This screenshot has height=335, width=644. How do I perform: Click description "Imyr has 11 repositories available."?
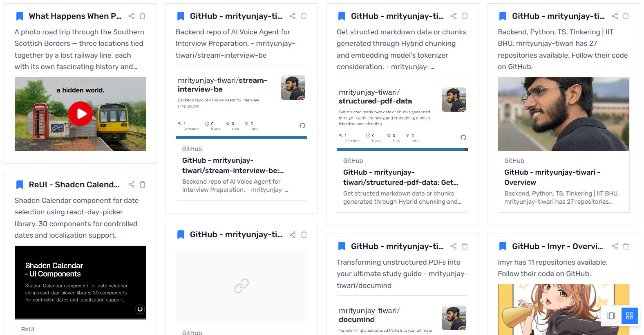point(552,268)
